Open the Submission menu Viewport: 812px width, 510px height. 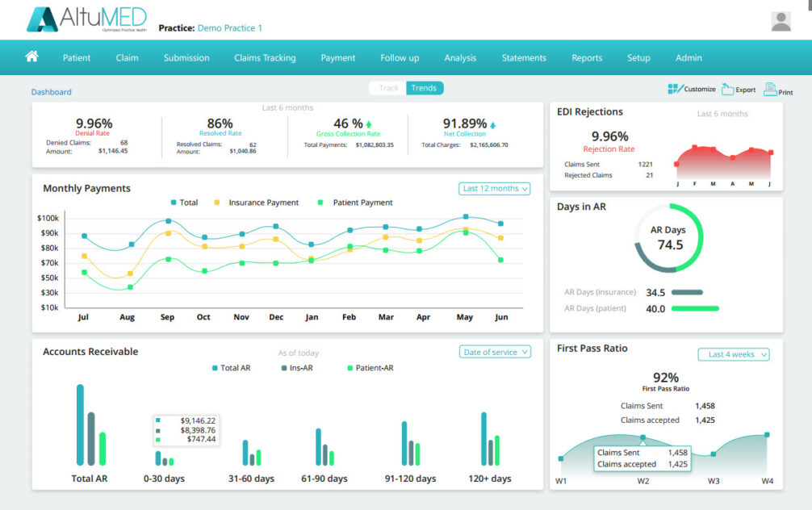click(x=186, y=57)
